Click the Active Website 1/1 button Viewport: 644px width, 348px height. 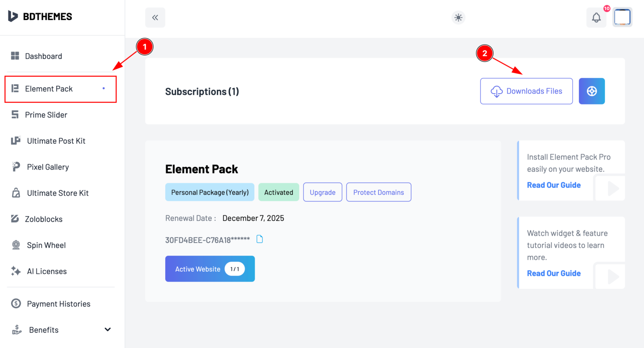(x=210, y=269)
